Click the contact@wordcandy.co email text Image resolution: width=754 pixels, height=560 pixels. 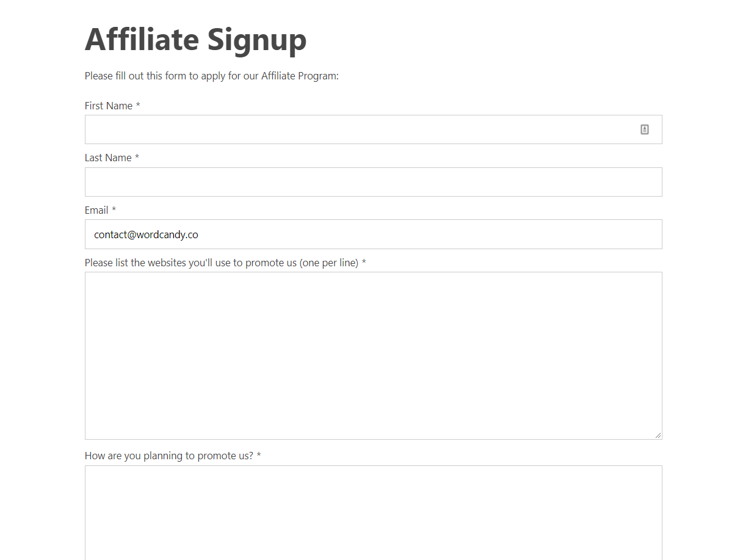tap(146, 235)
